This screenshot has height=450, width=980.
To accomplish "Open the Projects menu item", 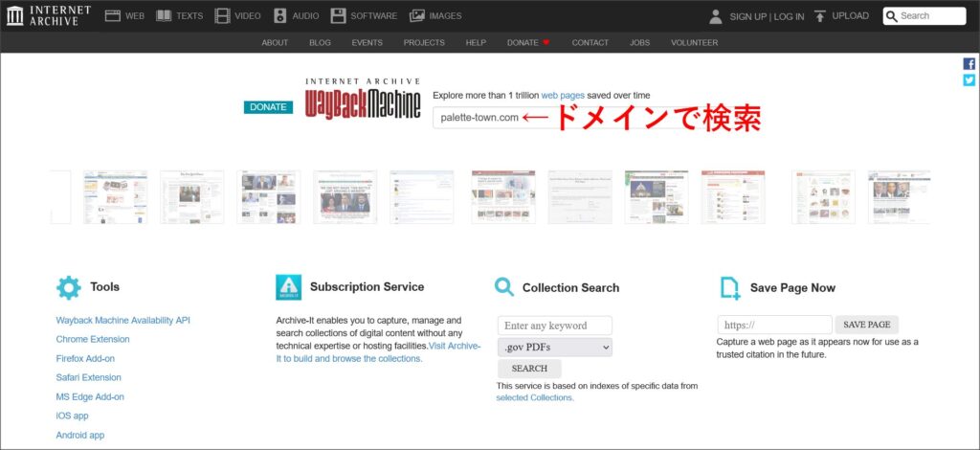I will click(424, 43).
